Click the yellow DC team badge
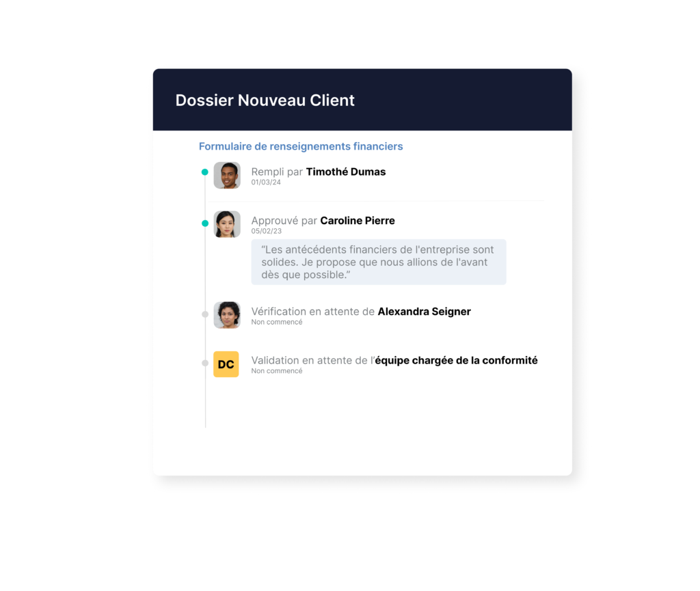The height and width of the screenshot is (591, 700). point(226,364)
